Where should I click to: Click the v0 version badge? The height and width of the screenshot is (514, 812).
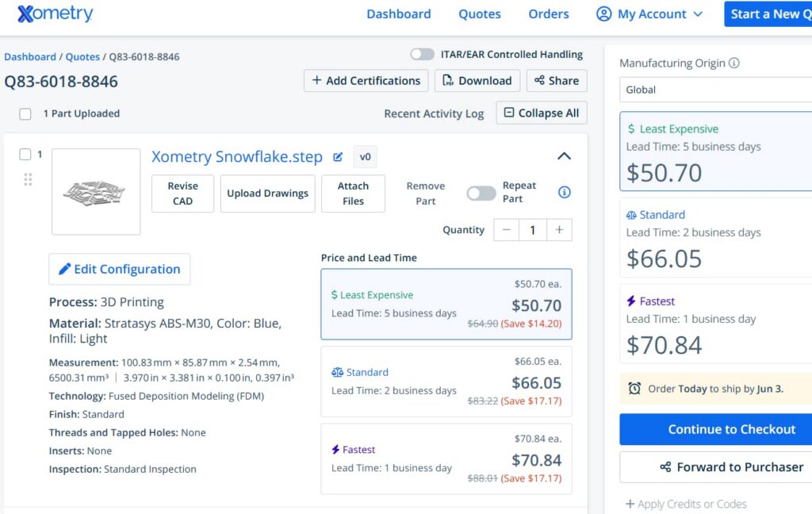tap(365, 157)
